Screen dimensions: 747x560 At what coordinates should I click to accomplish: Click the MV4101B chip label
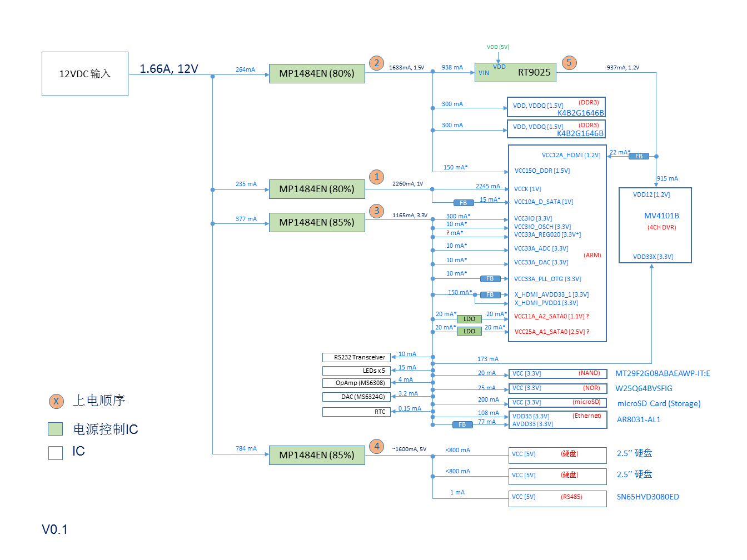(661, 216)
